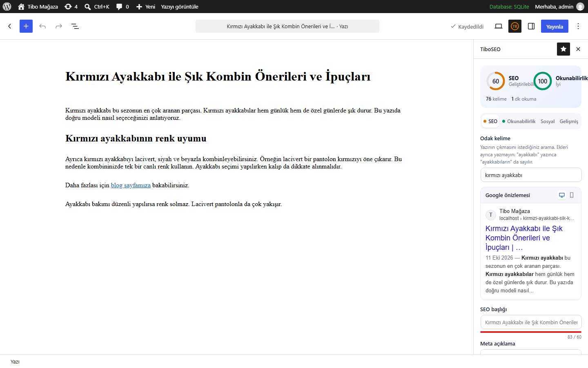The height and width of the screenshot is (368, 588).
Task: Click the Yazı breadcrumb in footer
Action: (x=15, y=362)
